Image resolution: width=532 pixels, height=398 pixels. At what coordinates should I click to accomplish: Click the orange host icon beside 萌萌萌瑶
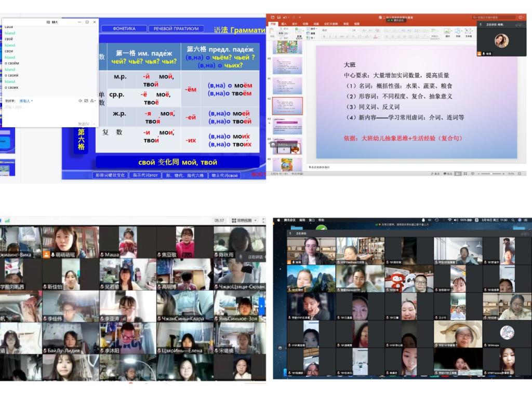click(46, 255)
